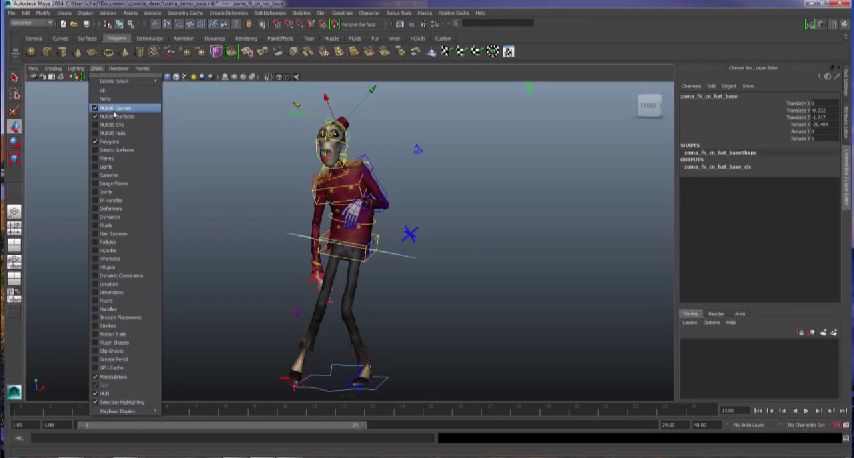Click the FRONT view cube
The width and height of the screenshot is (854, 458).
point(649,105)
